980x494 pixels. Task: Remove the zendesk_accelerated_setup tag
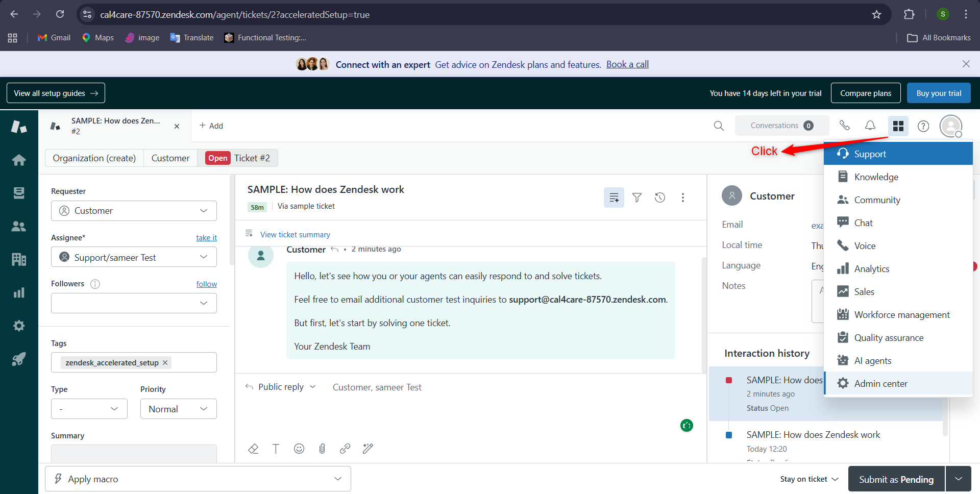(x=165, y=362)
